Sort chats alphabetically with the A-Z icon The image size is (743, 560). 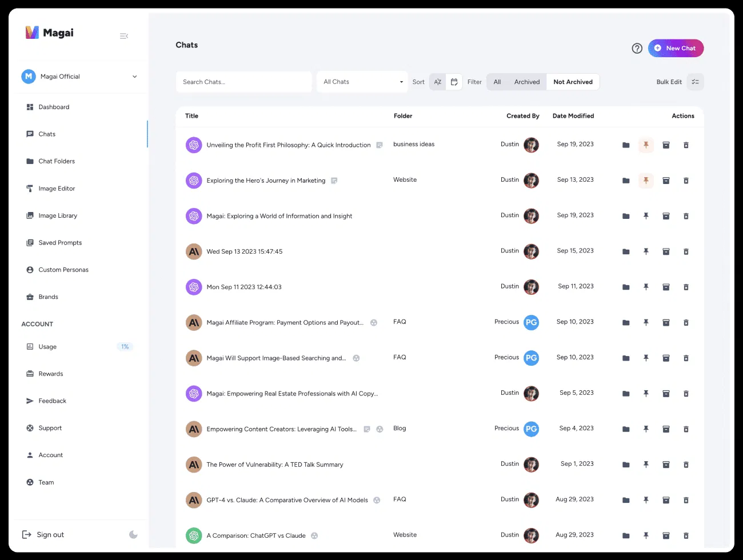[437, 82]
